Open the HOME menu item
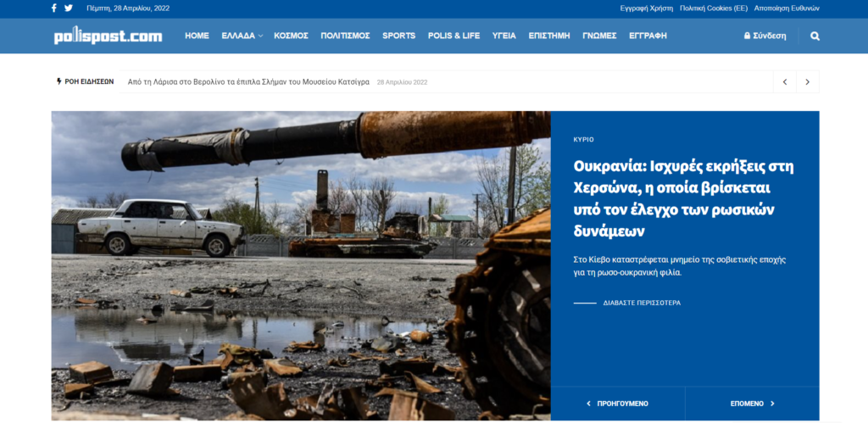This screenshot has width=868, height=423. coord(197,36)
